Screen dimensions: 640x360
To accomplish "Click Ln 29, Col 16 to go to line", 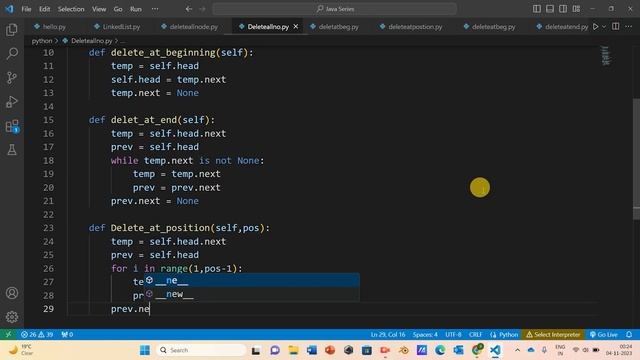I will point(388,334).
